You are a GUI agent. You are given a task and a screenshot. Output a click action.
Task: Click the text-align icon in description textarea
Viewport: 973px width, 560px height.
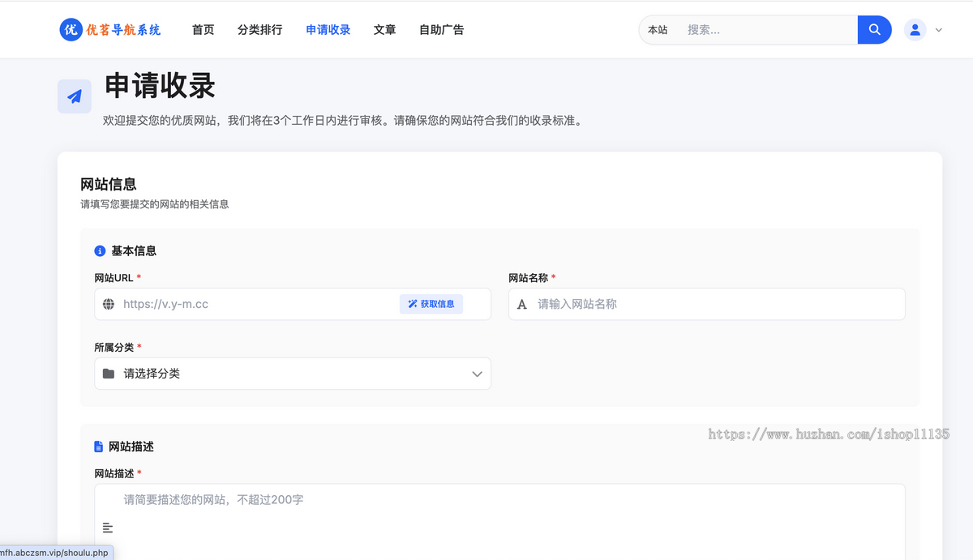[108, 528]
